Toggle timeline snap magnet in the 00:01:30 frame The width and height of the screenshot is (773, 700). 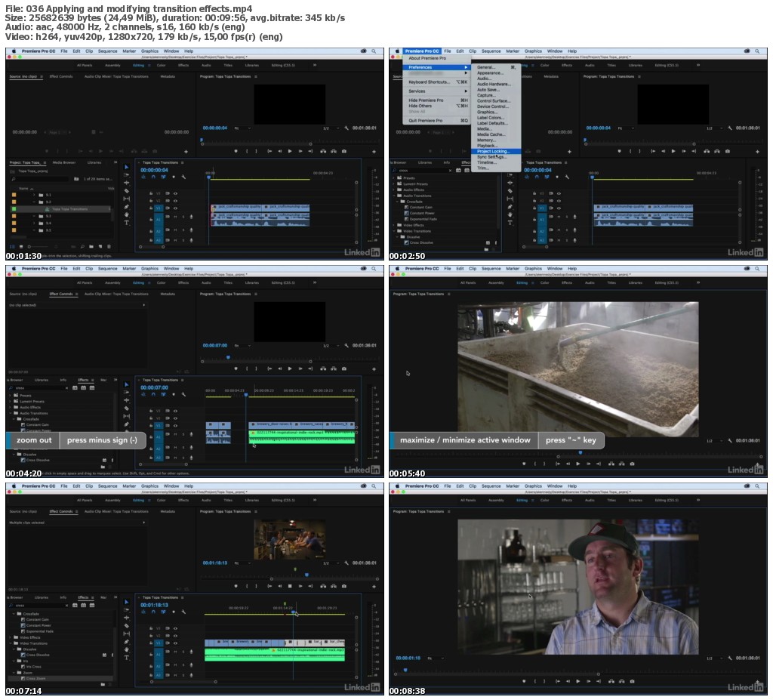tap(153, 177)
